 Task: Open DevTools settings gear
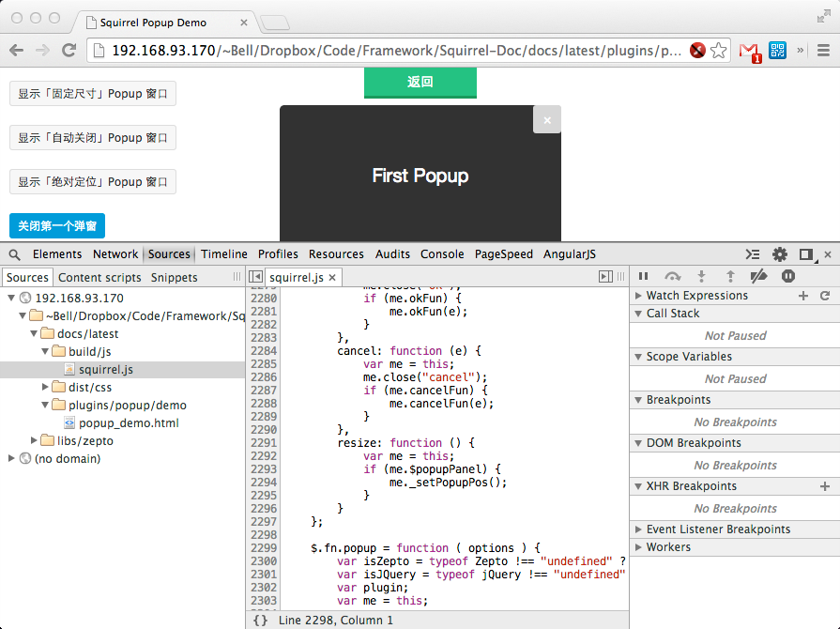pos(780,254)
